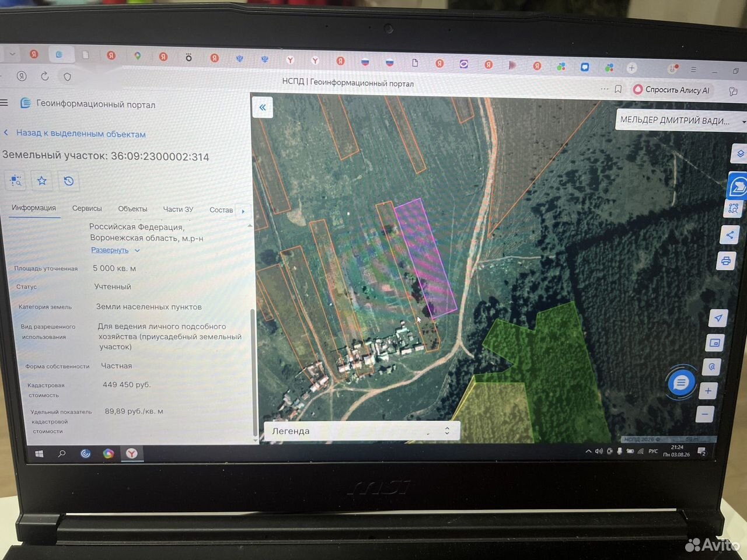This screenshot has width=747, height=560.
Task: Click the info panel vertical scrollbar
Action: tap(253, 373)
